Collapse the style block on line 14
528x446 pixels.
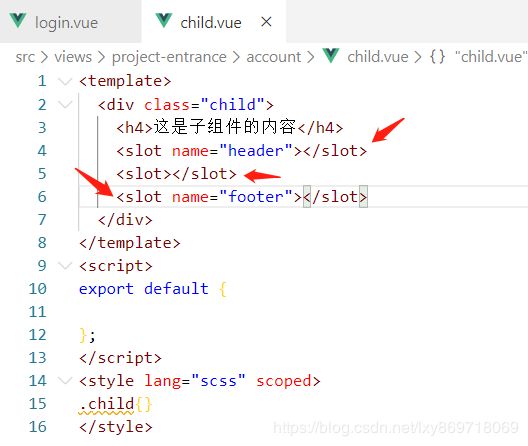65,381
